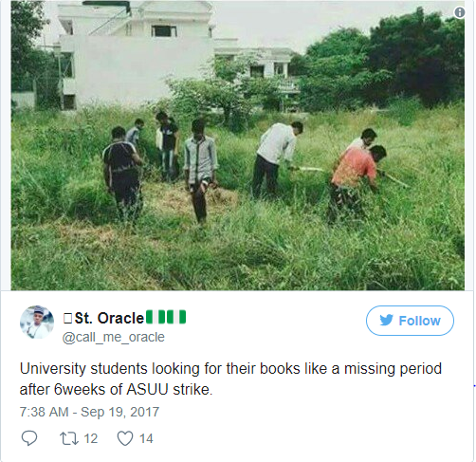Open the @call_me_oracle handle link
The width and height of the screenshot is (476, 462).
point(114,337)
